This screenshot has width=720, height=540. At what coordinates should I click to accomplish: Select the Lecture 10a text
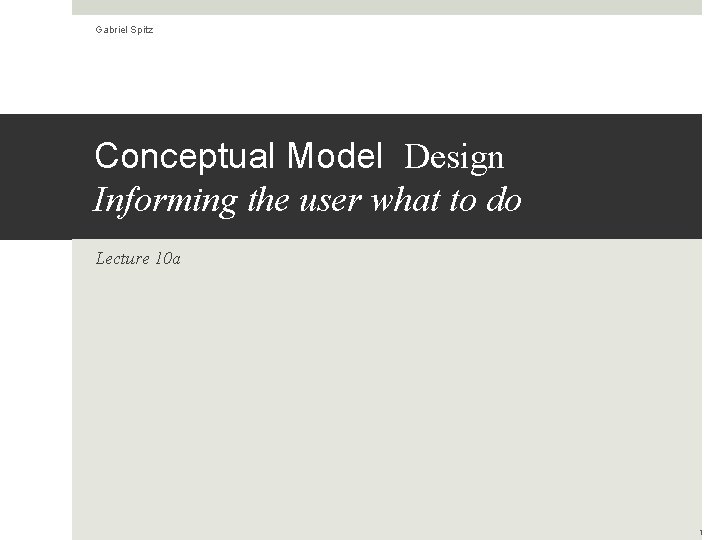(x=138, y=259)
